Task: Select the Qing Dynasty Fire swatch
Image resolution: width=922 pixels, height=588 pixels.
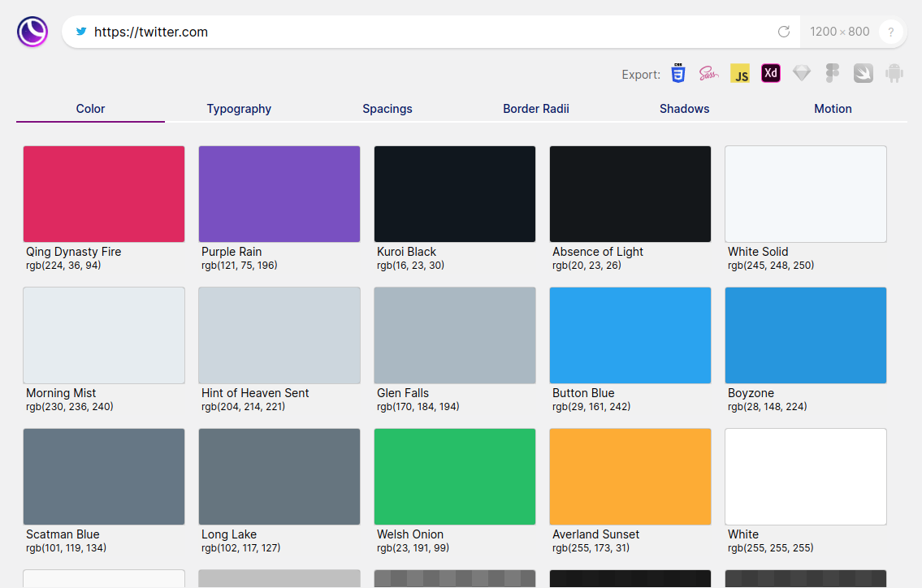Action: (104, 194)
